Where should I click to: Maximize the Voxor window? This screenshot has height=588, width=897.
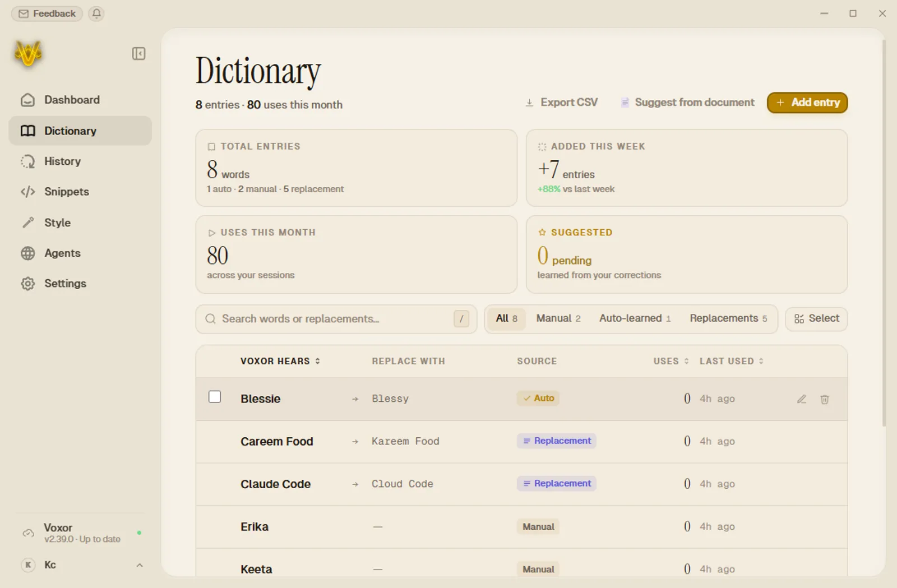click(x=853, y=13)
